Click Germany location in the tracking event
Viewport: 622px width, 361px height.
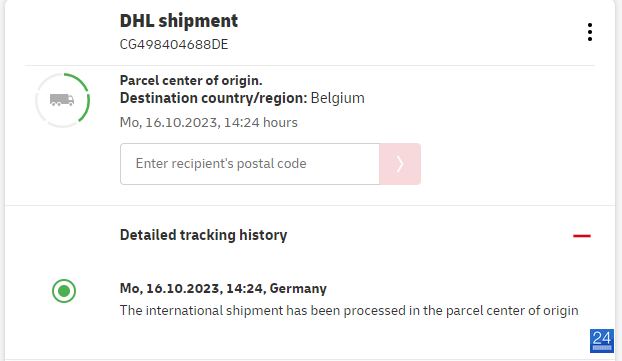click(x=298, y=288)
